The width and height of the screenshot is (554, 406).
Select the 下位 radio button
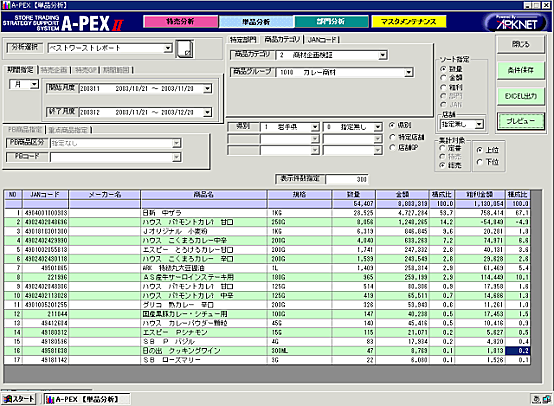[479, 162]
